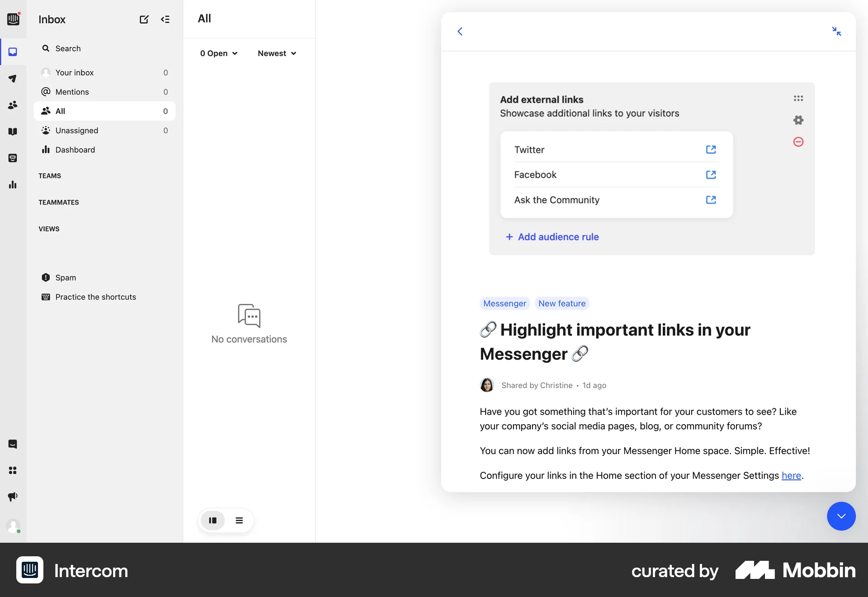Select the Contacts people icon in sidebar
The width and height of the screenshot is (868, 597).
[13, 105]
